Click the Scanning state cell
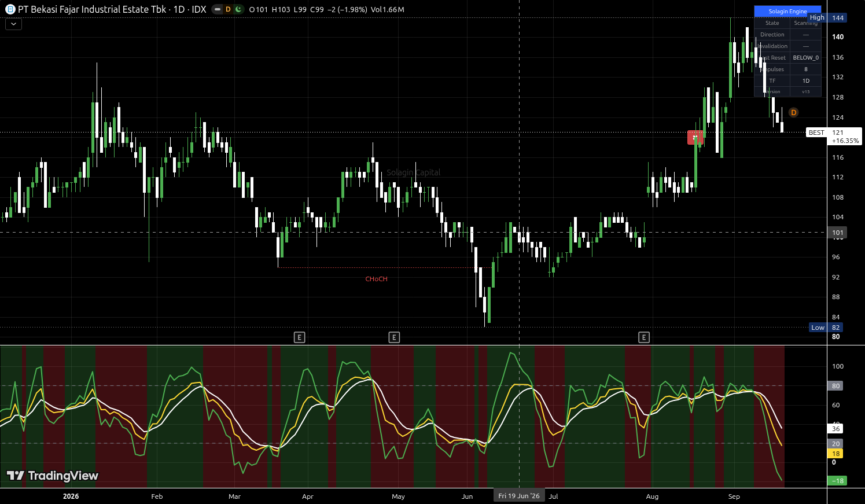 click(805, 23)
